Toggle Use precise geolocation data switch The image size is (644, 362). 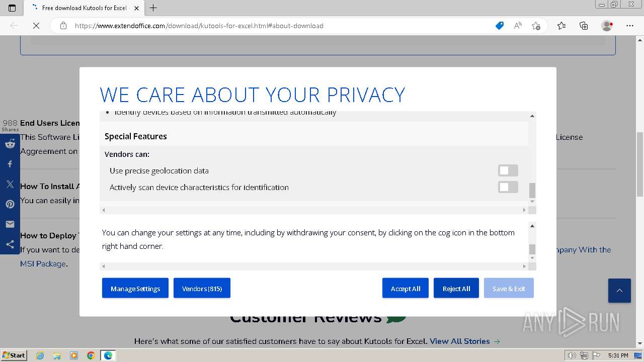point(508,170)
